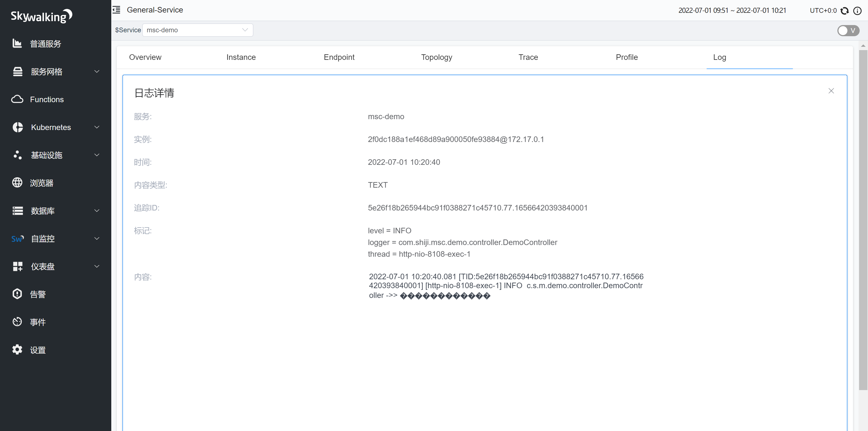The image size is (868, 431).
Task: Toggle the V edit-mode switch
Action: (x=848, y=31)
